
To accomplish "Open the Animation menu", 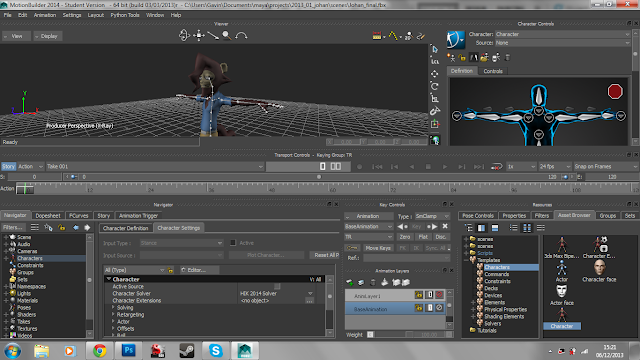I will (44, 15).
